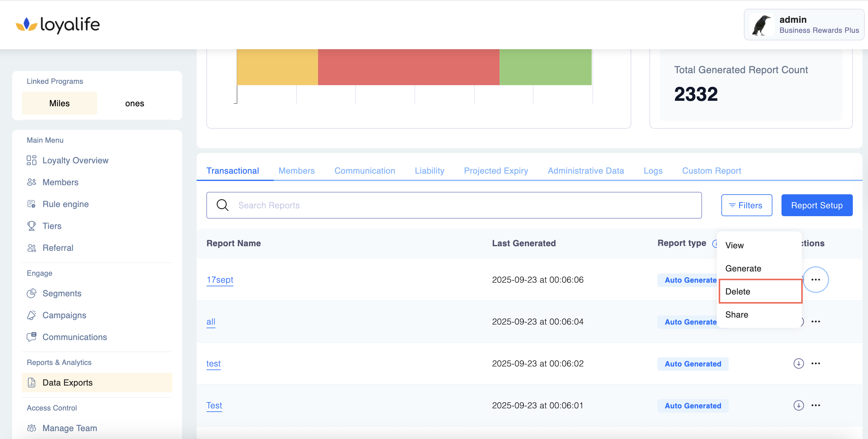The image size is (868, 439).
Task: Select Delete from the context menu
Action: tap(760, 291)
